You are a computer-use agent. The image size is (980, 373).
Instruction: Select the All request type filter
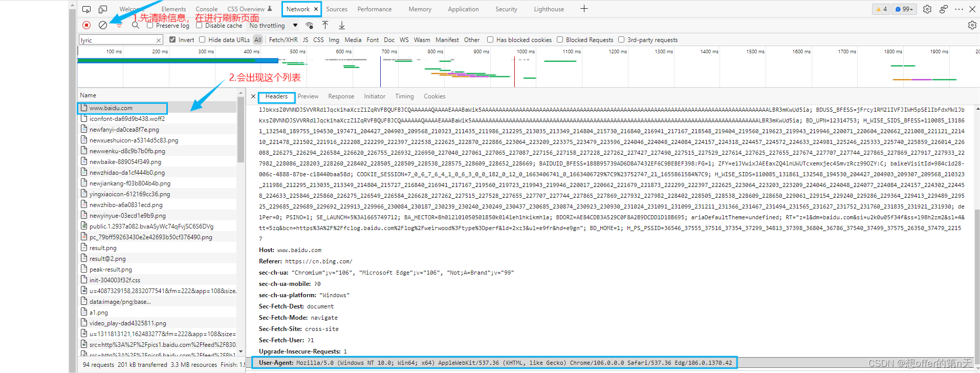[258, 39]
